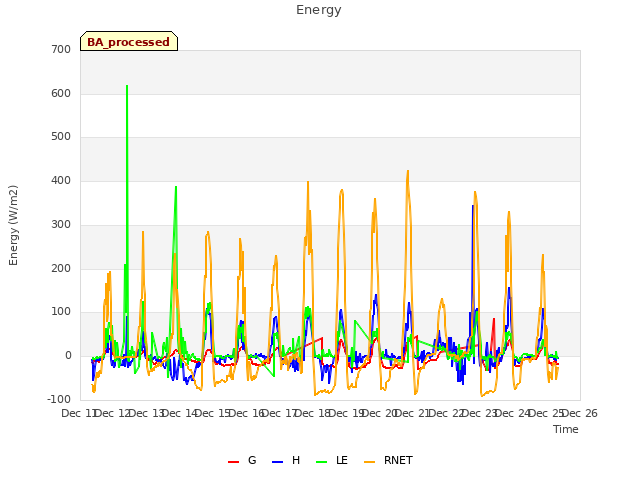The width and height of the screenshot is (640, 480).
Task: Toggle the LE series legend entry
Action: pos(332,460)
